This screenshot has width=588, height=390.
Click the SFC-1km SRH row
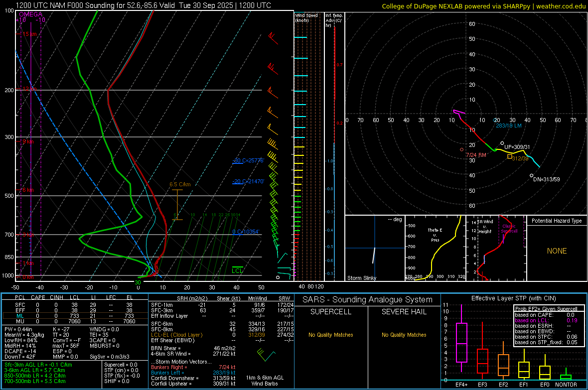[x=222, y=305]
